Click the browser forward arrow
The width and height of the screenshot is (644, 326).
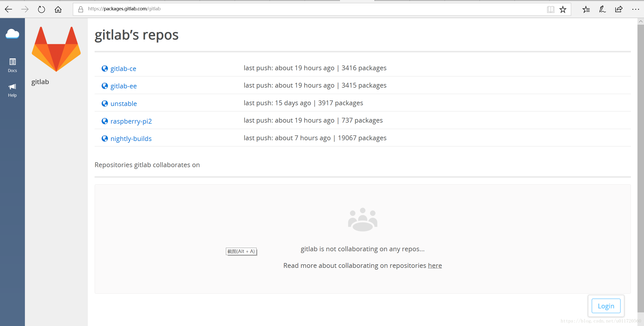pos(25,10)
